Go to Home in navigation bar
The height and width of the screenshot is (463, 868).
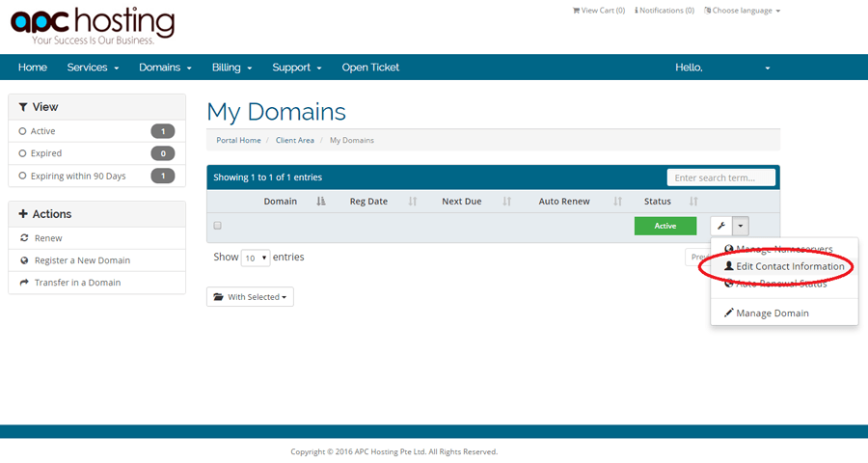pos(32,68)
